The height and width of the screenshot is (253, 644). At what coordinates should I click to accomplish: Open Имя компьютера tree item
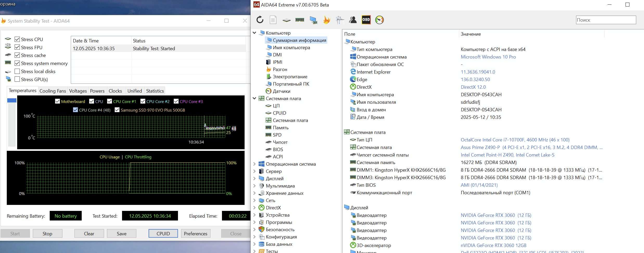click(x=291, y=48)
